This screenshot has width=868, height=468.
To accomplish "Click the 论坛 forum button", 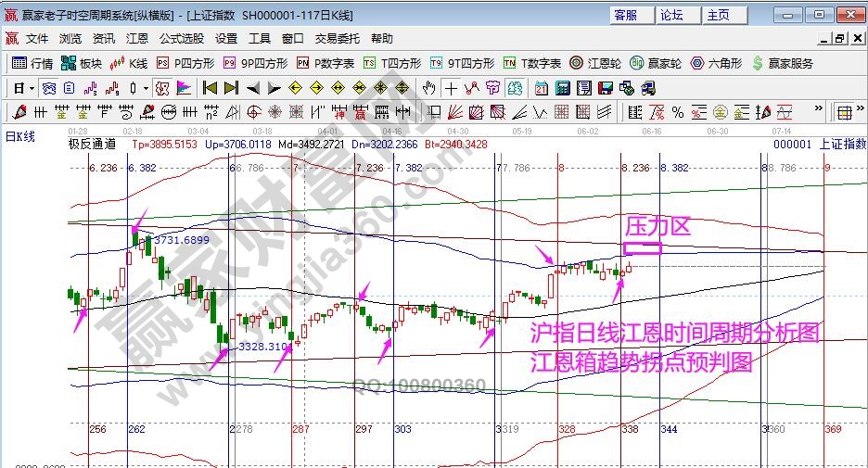I will (x=671, y=15).
